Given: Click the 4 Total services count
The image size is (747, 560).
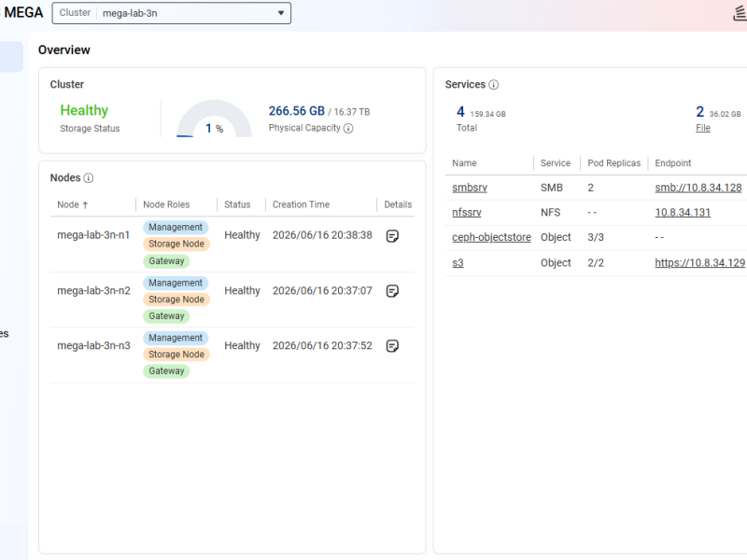Looking at the screenshot, I should (460, 112).
